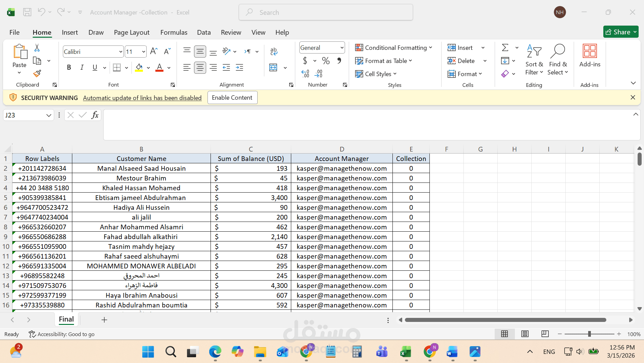Image resolution: width=644 pixels, height=363 pixels.
Task: Expand Cell Styles menu
Action: pos(376,74)
